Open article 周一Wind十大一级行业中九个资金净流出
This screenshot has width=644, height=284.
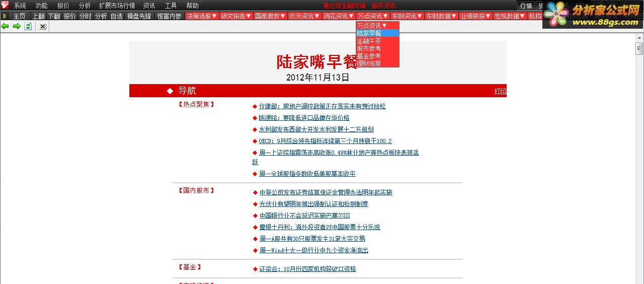point(313,250)
